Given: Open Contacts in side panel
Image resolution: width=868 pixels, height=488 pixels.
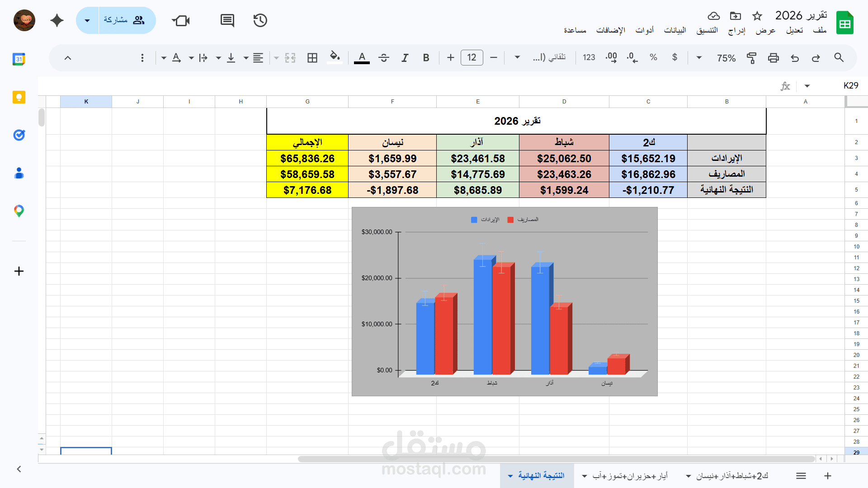Looking at the screenshot, I should click(x=19, y=173).
